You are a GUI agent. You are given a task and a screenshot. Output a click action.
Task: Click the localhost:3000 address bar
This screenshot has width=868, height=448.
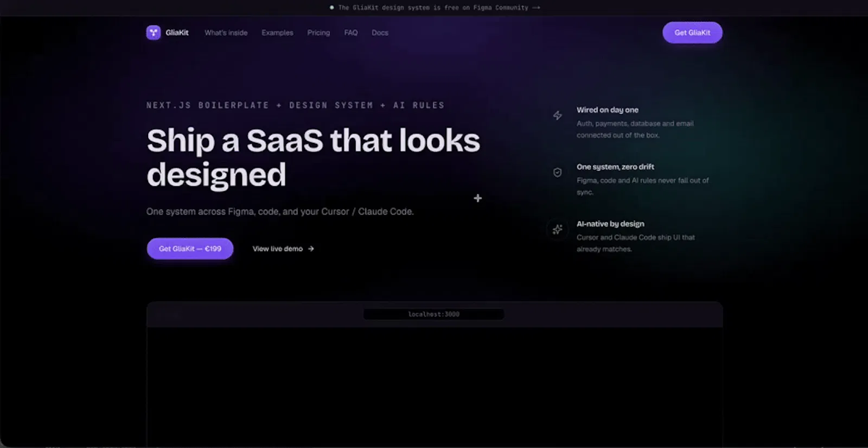(x=433, y=314)
